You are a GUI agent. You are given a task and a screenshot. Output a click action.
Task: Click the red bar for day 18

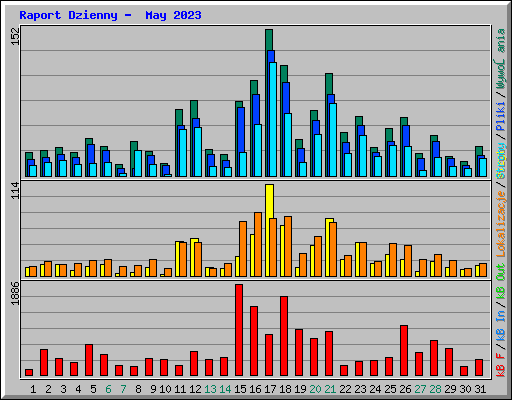coord(284,336)
